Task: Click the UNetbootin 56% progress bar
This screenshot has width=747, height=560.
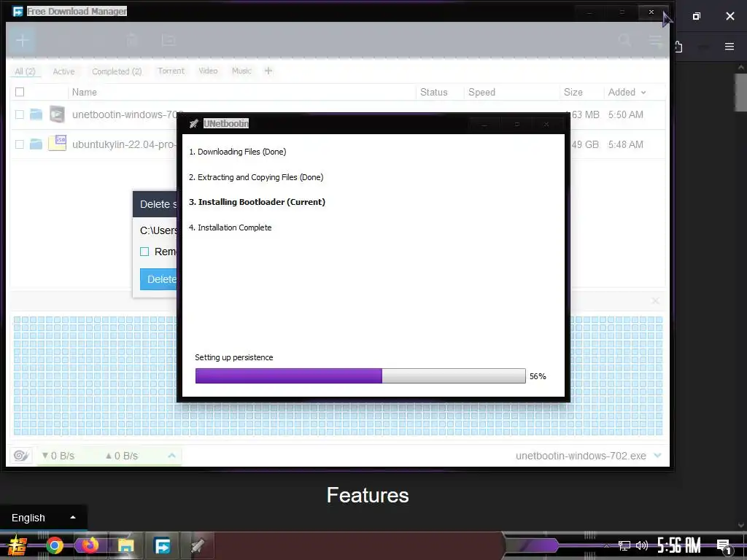Action: click(x=360, y=376)
